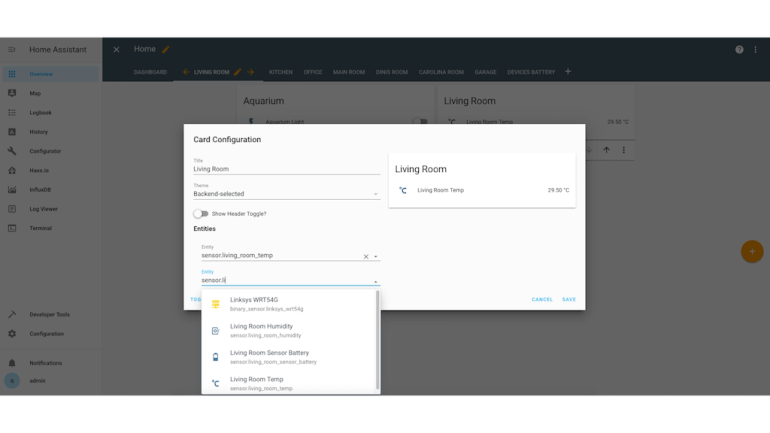This screenshot has width=770, height=433.
Task: Select Living Room Temp suggestion
Action: pos(289,383)
